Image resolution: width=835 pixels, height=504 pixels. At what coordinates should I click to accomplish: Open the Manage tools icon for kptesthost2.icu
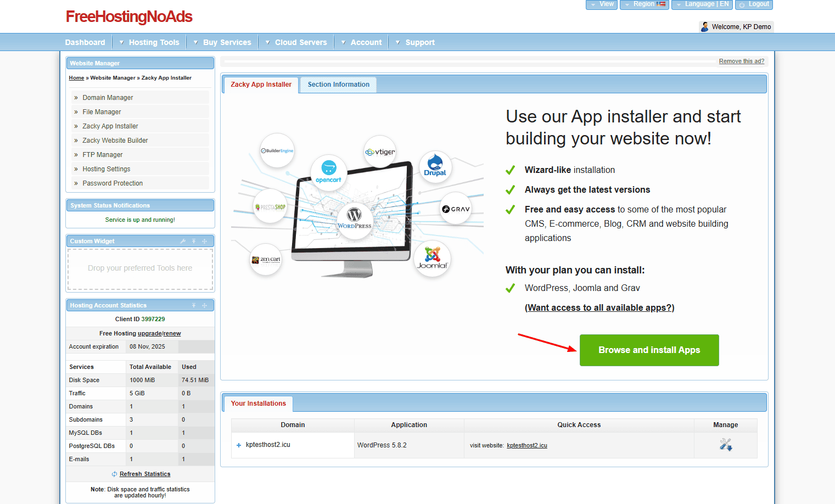[x=726, y=445]
